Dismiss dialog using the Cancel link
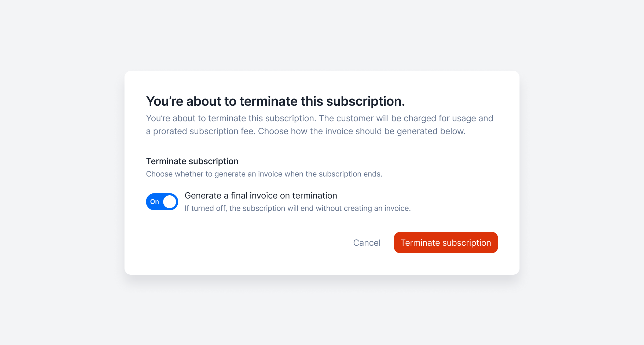 pyautogui.click(x=367, y=243)
